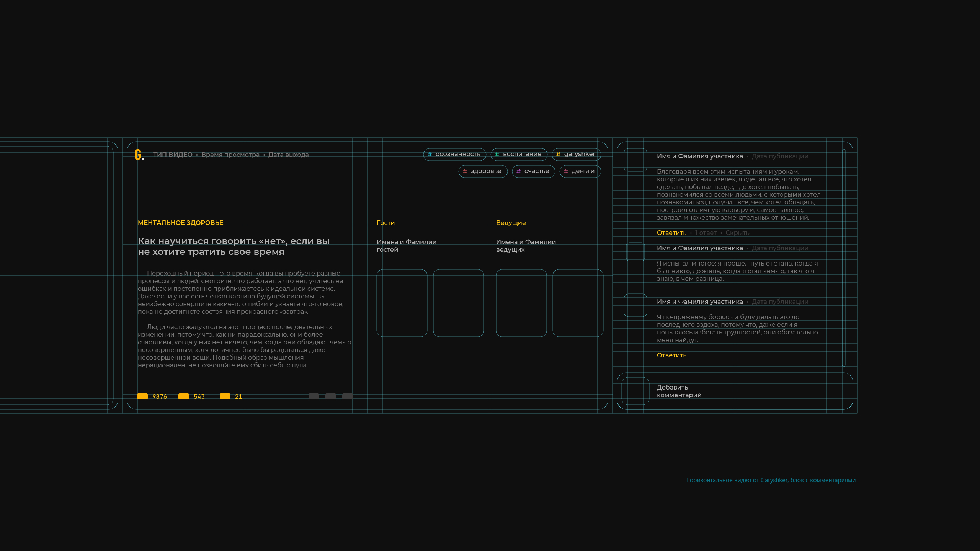Screen dimensions: 980x551
Task: Click Ответить under the first comment
Action: pyautogui.click(x=671, y=233)
